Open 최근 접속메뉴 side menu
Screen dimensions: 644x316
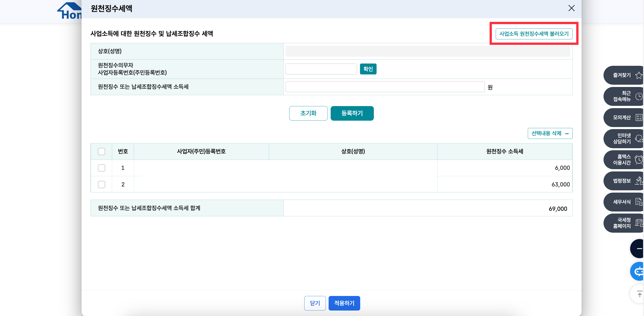pos(624,96)
